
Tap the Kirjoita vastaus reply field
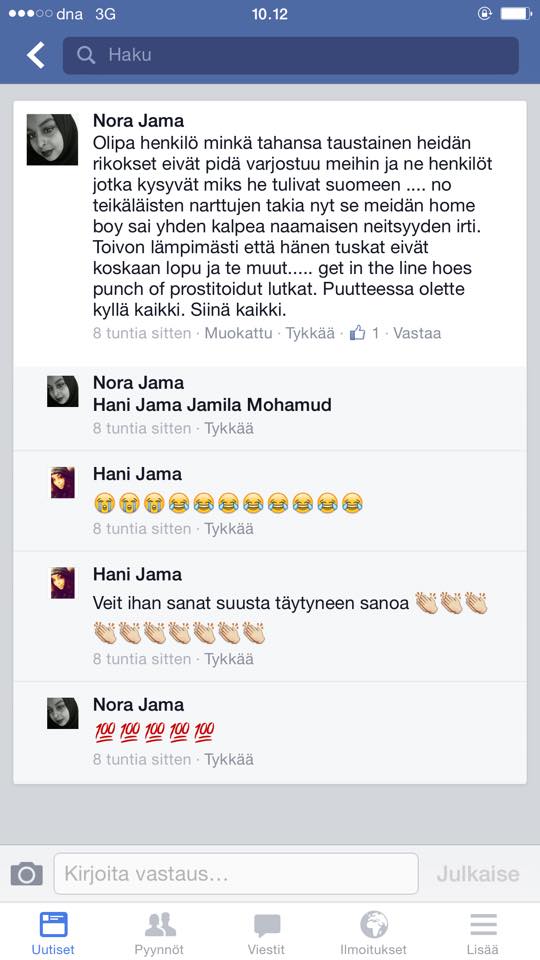pos(236,874)
